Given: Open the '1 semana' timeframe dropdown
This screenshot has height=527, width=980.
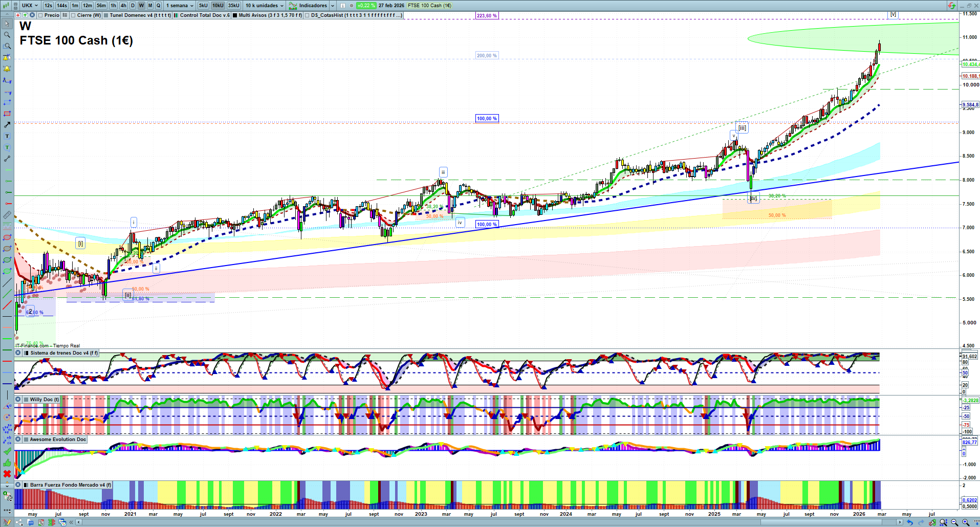Looking at the screenshot, I should click(180, 6).
